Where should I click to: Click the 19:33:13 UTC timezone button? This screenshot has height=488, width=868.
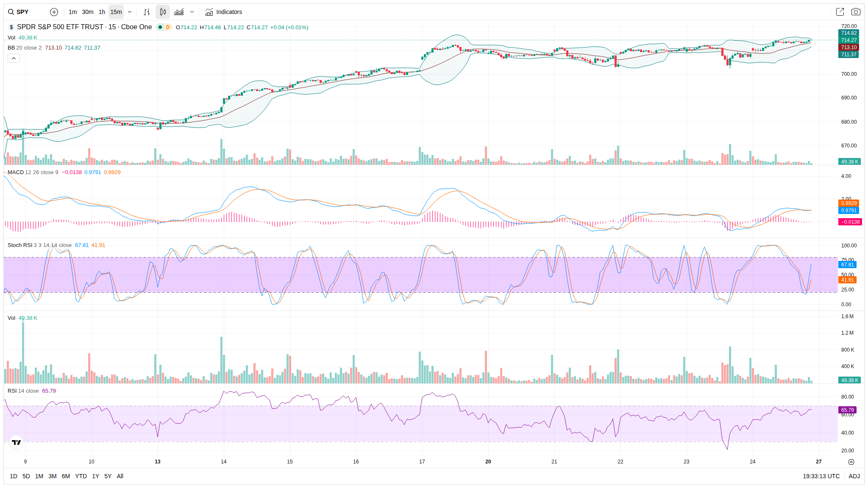coord(821,476)
